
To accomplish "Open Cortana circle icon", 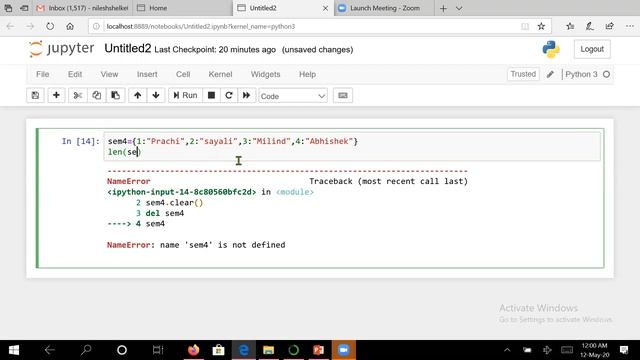I will (x=122, y=350).
